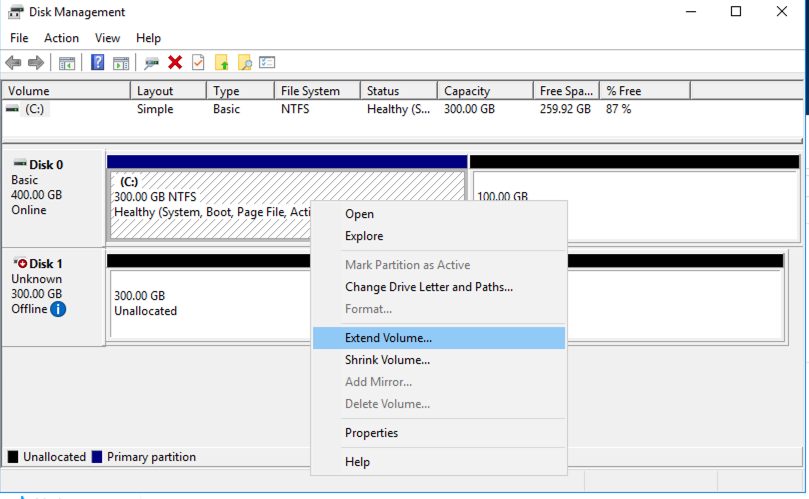Open the Help menu in menu bar
The image size is (809, 499).
pyautogui.click(x=149, y=38)
